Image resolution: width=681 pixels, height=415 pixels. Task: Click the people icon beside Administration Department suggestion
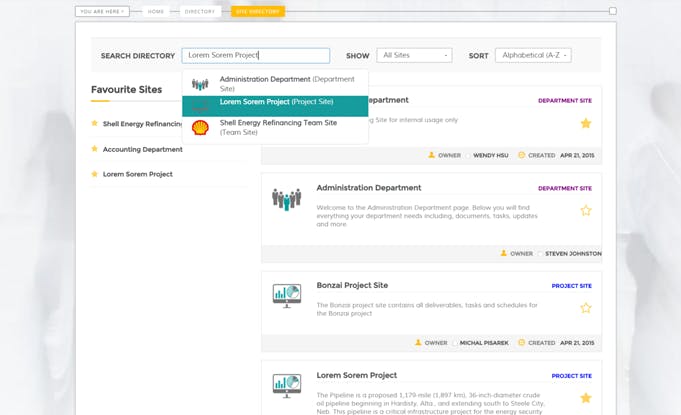coord(200,84)
